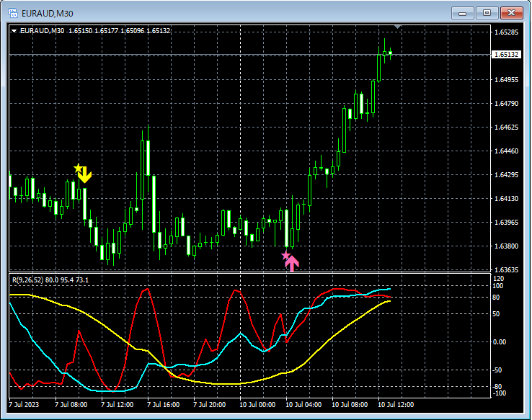Click the time label 7 Jul 12:00
The width and height of the screenshot is (532, 420).
pyautogui.click(x=117, y=405)
